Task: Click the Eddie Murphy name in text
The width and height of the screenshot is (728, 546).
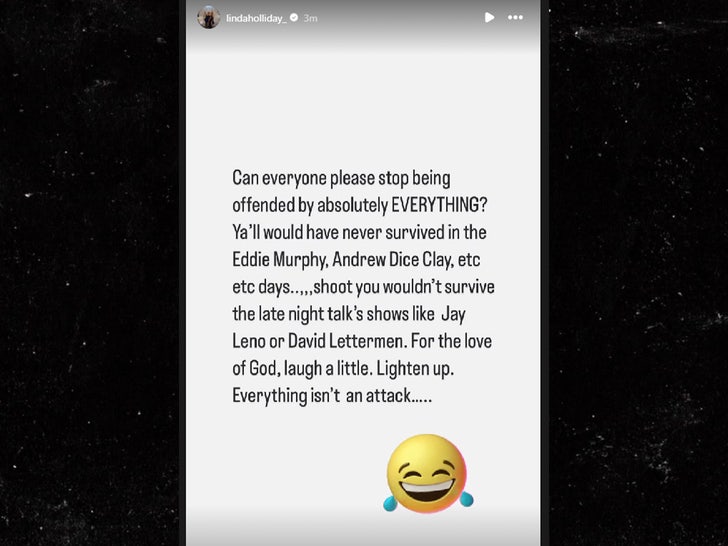Action: click(280, 260)
